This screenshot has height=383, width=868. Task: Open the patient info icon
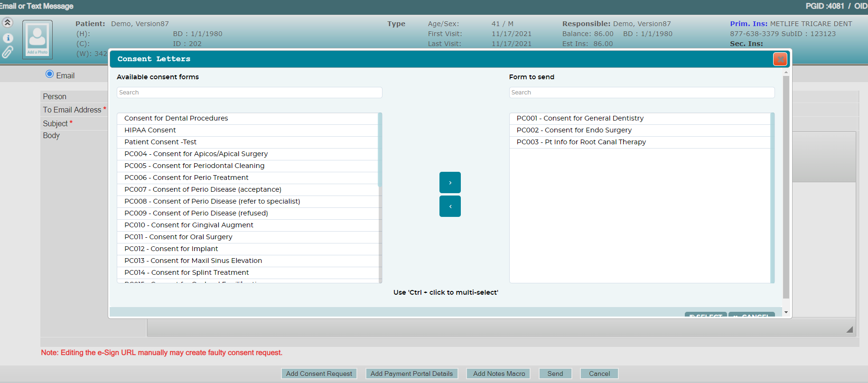pos(8,38)
